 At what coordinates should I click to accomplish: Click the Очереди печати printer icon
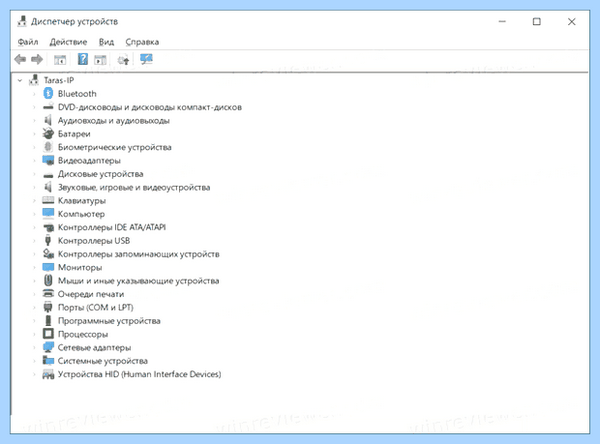tap(48, 294)
